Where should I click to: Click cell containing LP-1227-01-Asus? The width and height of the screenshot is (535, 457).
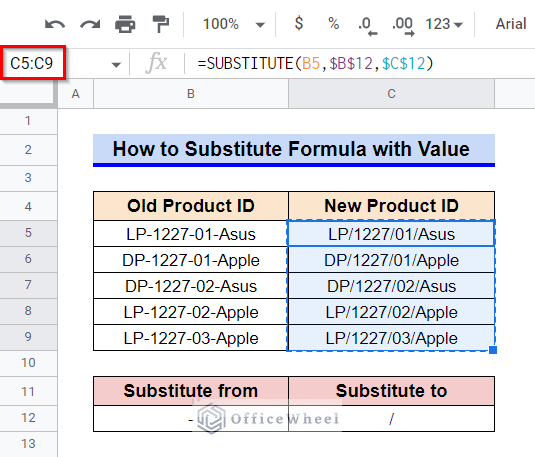(191, 234)
